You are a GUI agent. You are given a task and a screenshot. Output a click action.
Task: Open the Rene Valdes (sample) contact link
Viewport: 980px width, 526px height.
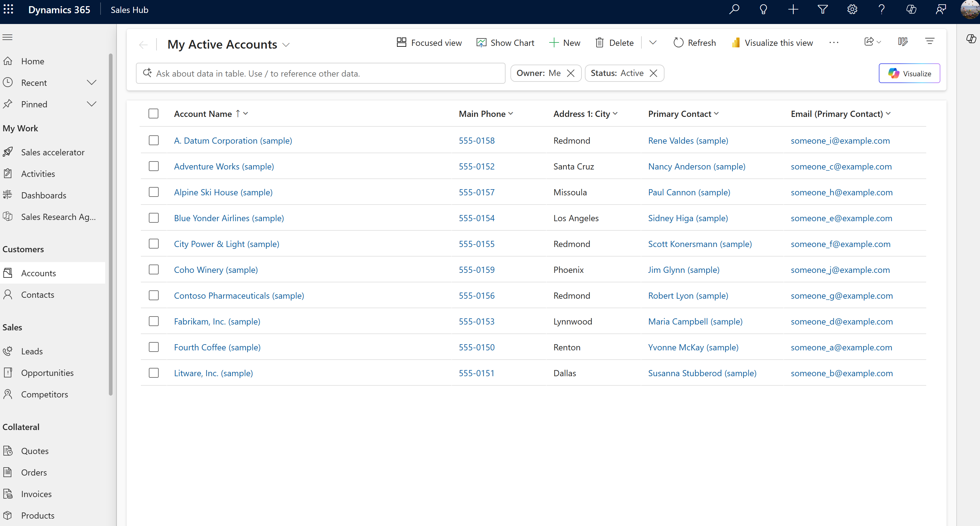pyautogui.click(x=688, y=141)
